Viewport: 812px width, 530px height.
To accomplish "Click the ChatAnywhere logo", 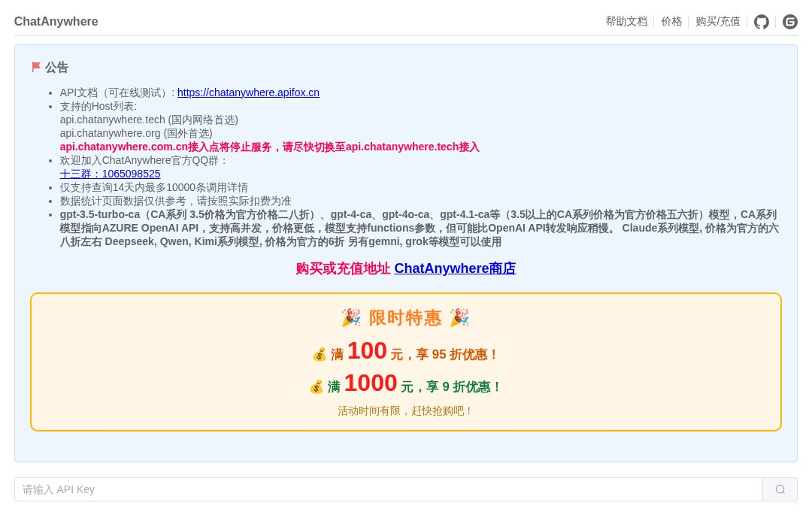I will point(56,22).
